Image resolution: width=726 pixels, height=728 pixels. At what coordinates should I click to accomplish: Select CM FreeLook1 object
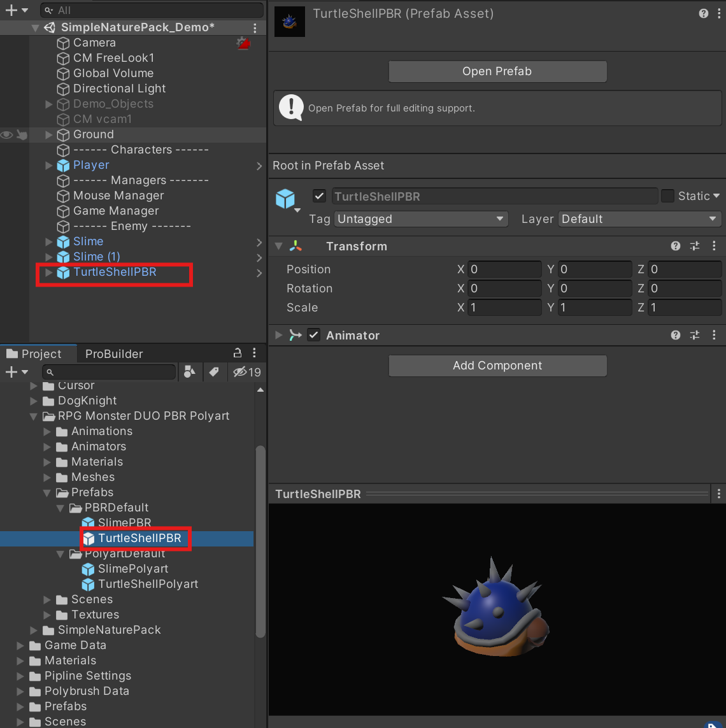(114, 58)
